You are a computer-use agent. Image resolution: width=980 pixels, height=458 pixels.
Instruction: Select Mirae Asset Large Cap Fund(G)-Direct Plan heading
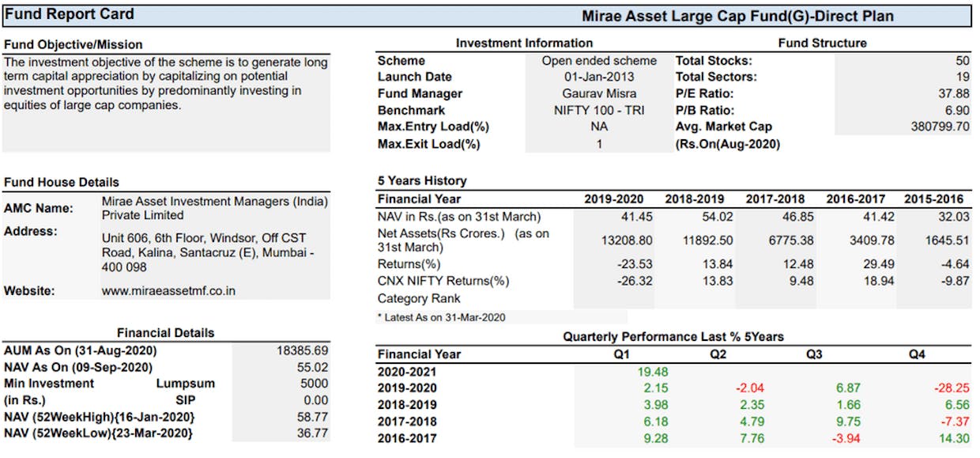[738, 16]
